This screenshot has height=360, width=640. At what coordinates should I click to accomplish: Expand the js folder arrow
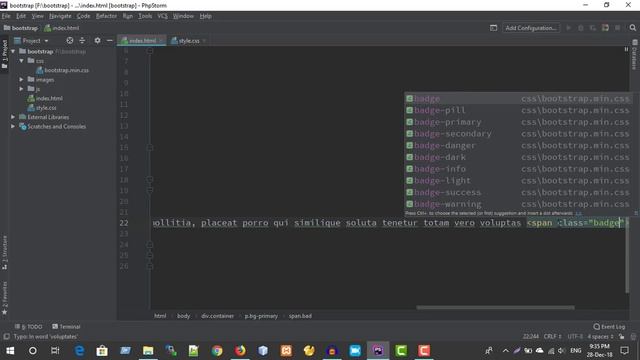click(x=22, y=89)
